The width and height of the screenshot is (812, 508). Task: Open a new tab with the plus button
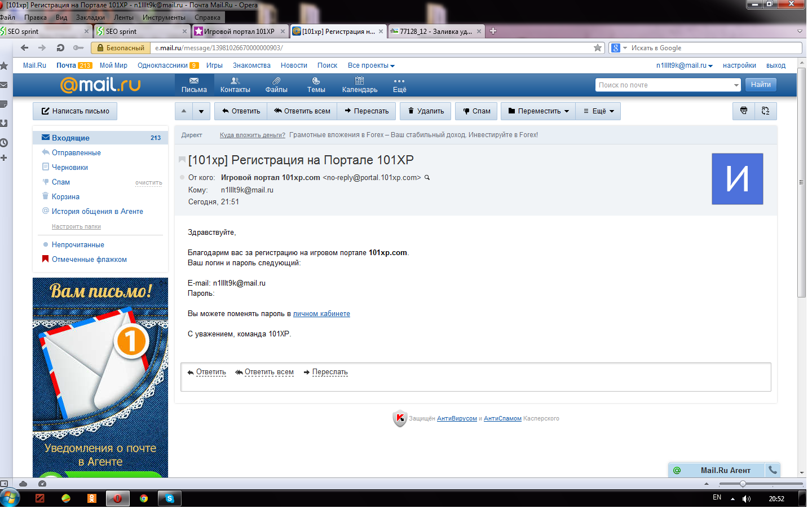tap(493, 31)
